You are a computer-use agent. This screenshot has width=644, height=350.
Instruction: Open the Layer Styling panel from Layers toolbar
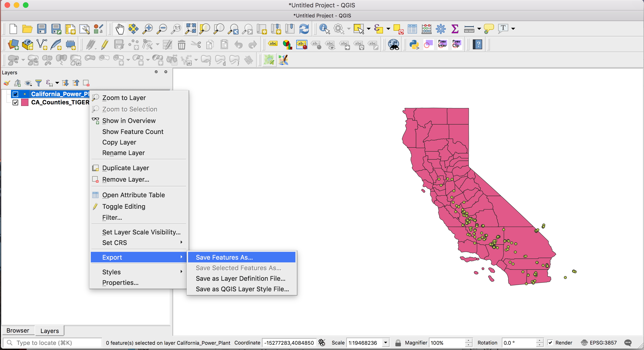[x=6, y=83]
